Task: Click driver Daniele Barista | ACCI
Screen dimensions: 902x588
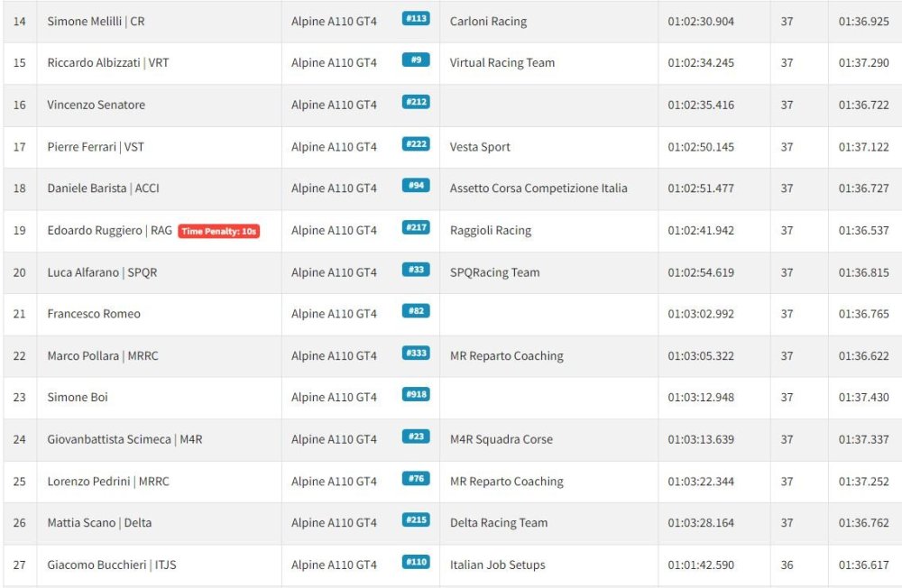Action: tap(103, 188)
